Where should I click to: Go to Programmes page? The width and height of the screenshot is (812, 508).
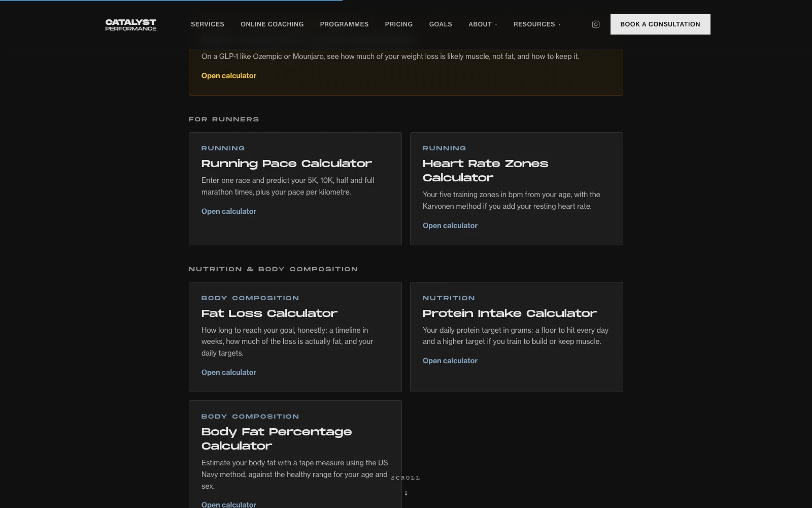click(344, 24)
